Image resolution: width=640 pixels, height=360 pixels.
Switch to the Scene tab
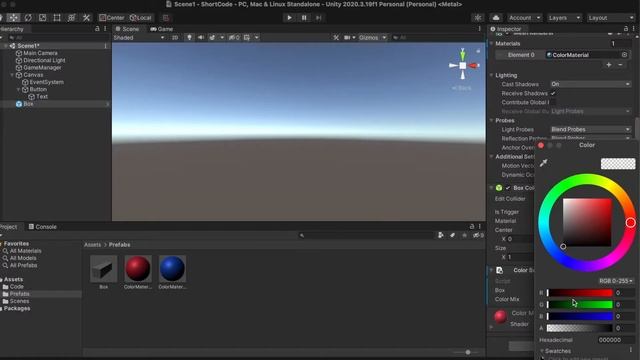pyautogui.click(x=127, y=29)
